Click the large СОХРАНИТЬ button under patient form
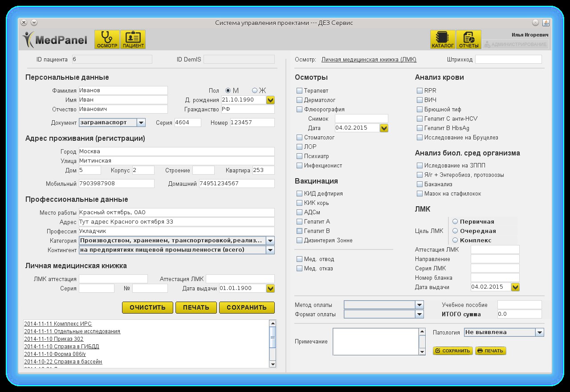 [x=247, y=307]
